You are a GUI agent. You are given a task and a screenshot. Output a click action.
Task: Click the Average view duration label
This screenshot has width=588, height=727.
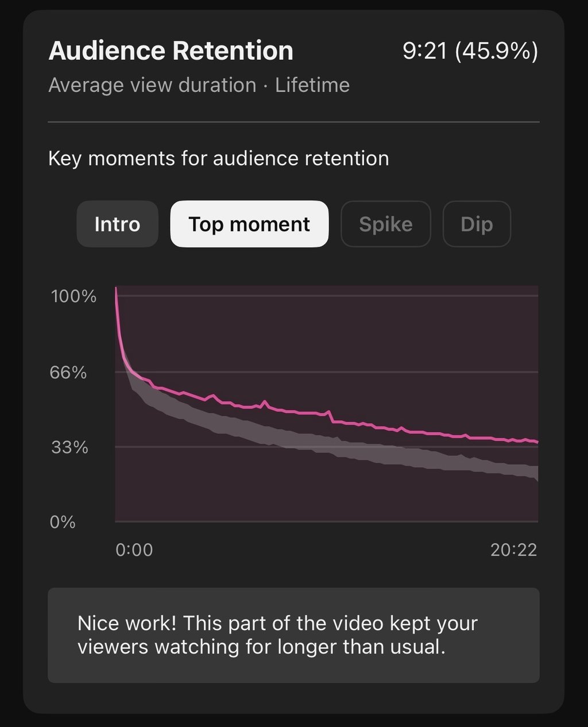point(152,85)
